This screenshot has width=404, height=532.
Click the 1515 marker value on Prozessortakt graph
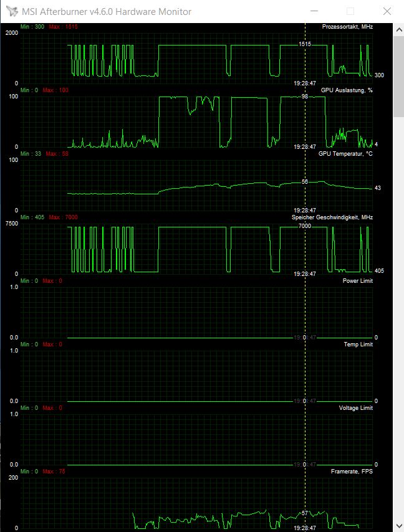[x=304, y=44]
